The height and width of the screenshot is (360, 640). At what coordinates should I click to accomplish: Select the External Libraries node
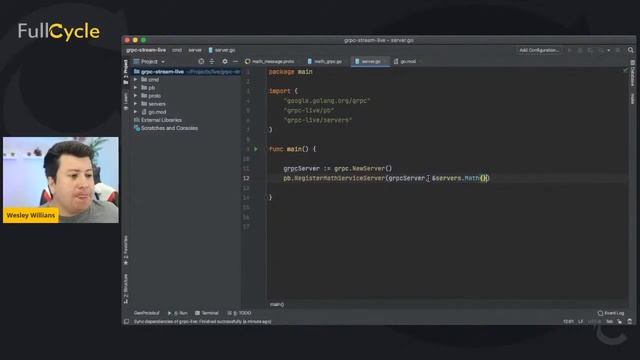[158, 120]
